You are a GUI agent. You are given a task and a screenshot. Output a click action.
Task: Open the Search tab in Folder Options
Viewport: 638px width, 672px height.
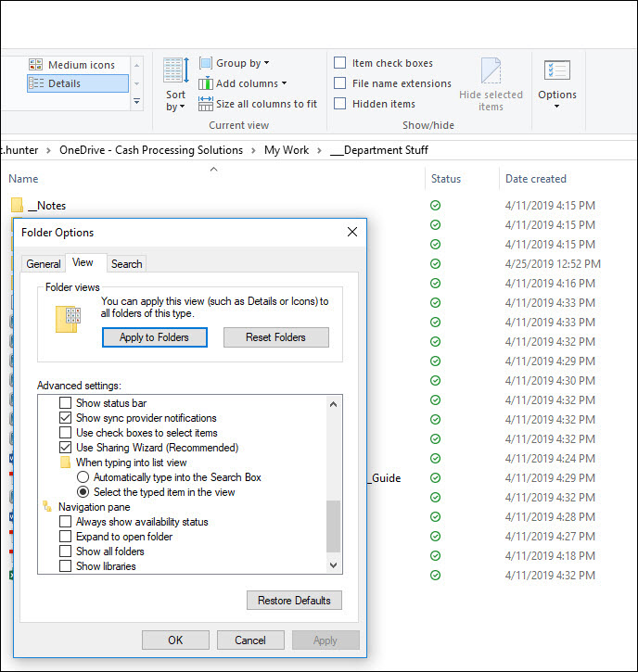(127, 264)
